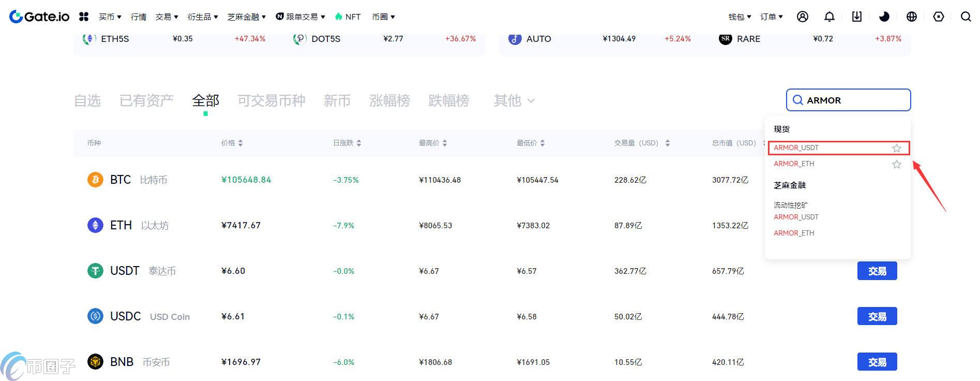
Task: Sort by price column arrows
Action: click(x=240, y=143)
